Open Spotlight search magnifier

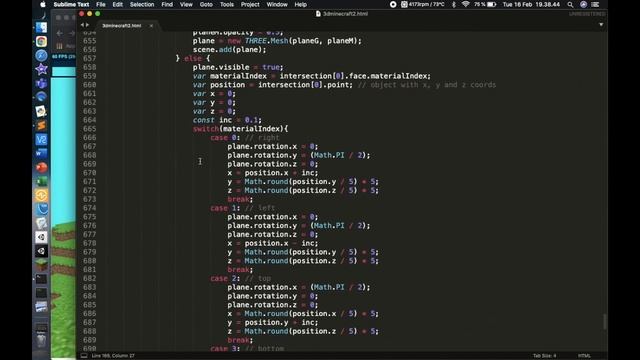pyautogui.click(x=570, y=4)
